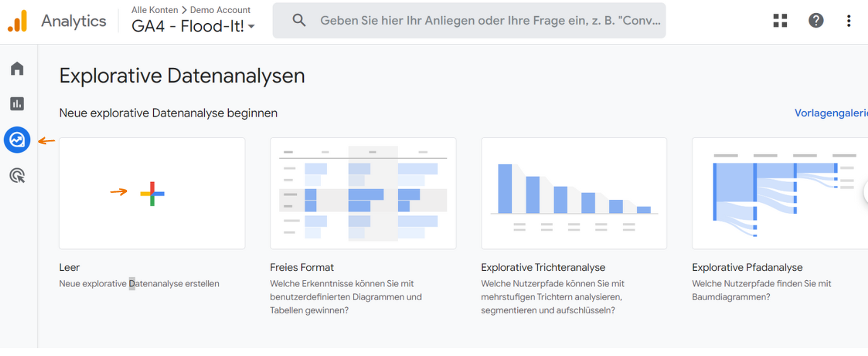Open the Explorative Trichteranalyse template thumbnail

(x=574, y=193)
